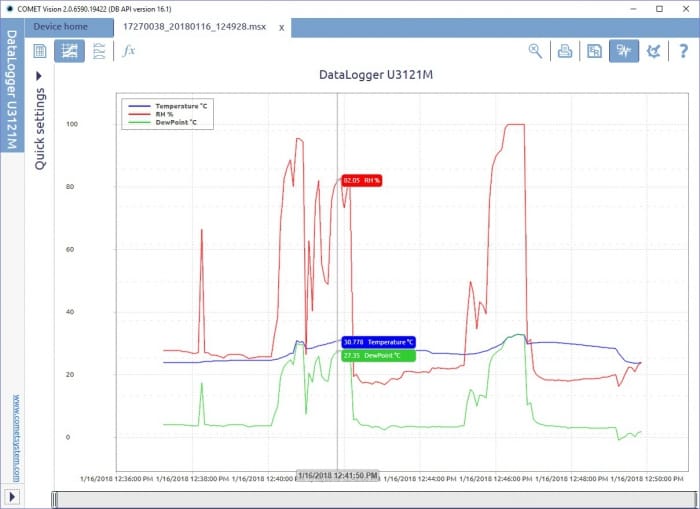Expand the DataLogger U3121M sidebar
Image resolution: width=700 pixels, height=509 pixels.
pyautogui.click(x=12, y=90)
